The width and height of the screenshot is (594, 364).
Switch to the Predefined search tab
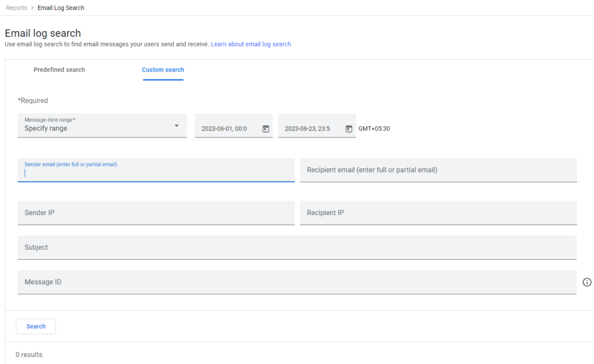[x=59, y=70]
